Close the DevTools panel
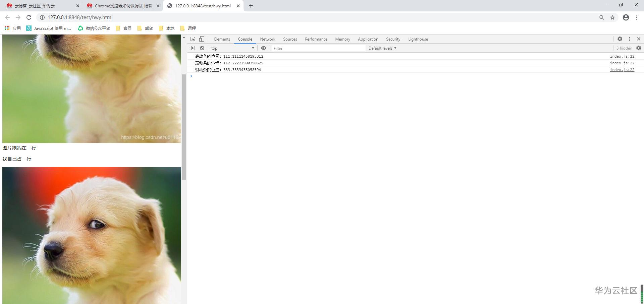644x304 pixels. click(639, 39)
